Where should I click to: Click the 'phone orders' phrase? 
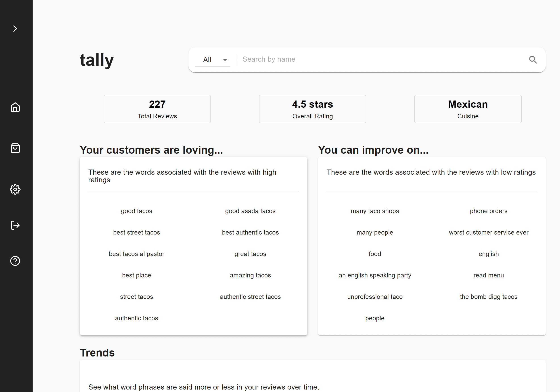coord(489,211)
